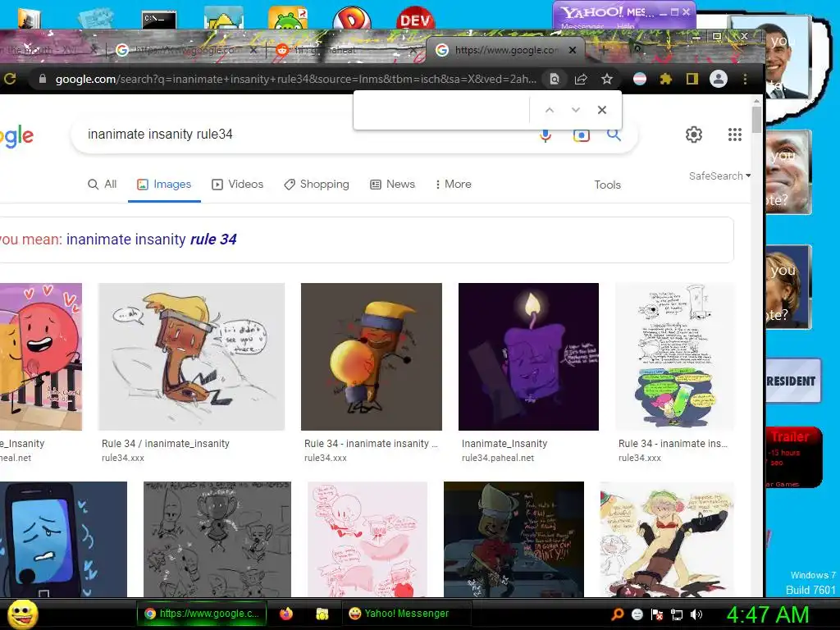Start voice search with microphone icon
This screenshot has width=840, height=630.
pyautogui.click(x=546, y=135)
